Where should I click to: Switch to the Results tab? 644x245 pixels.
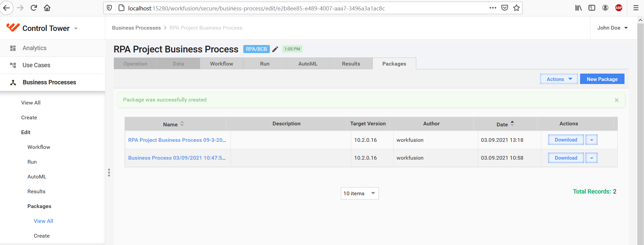tap(351, 64)
